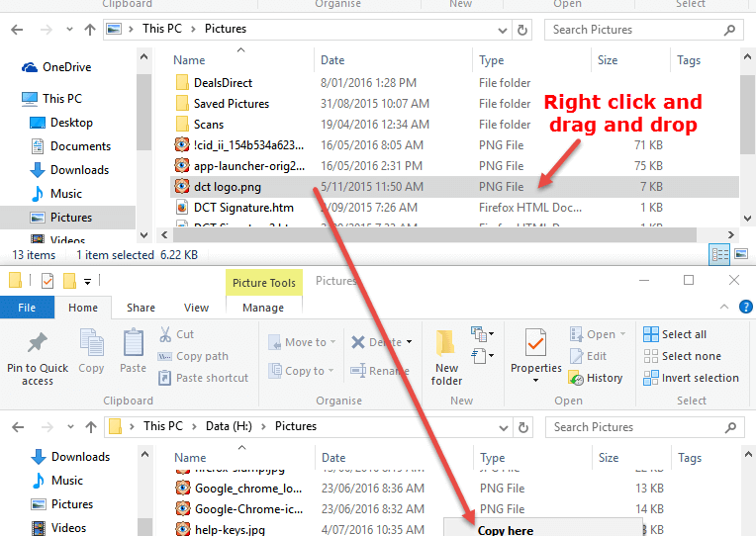The image size is (756, 536).
Task: Click Pin to Quick access icon
Action: 38,343
